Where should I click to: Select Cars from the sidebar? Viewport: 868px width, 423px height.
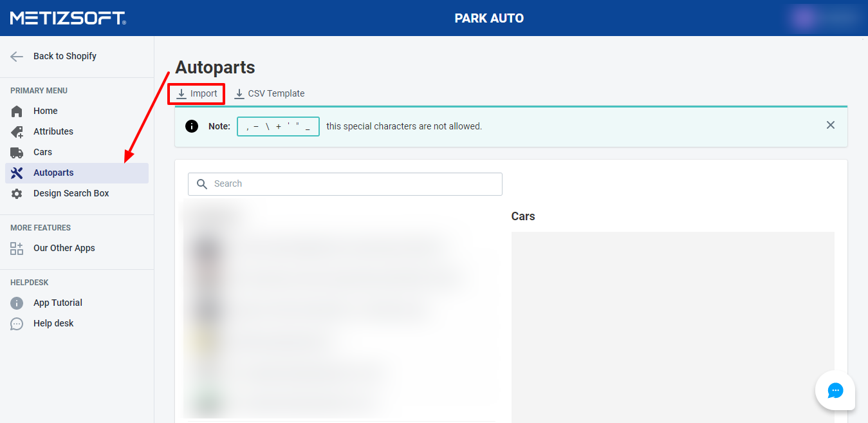[x=42, y=152]
